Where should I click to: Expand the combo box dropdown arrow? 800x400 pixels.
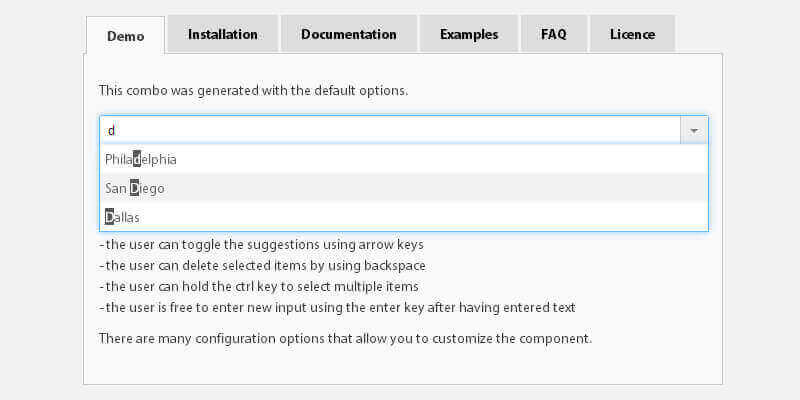(x=694, y=130)
